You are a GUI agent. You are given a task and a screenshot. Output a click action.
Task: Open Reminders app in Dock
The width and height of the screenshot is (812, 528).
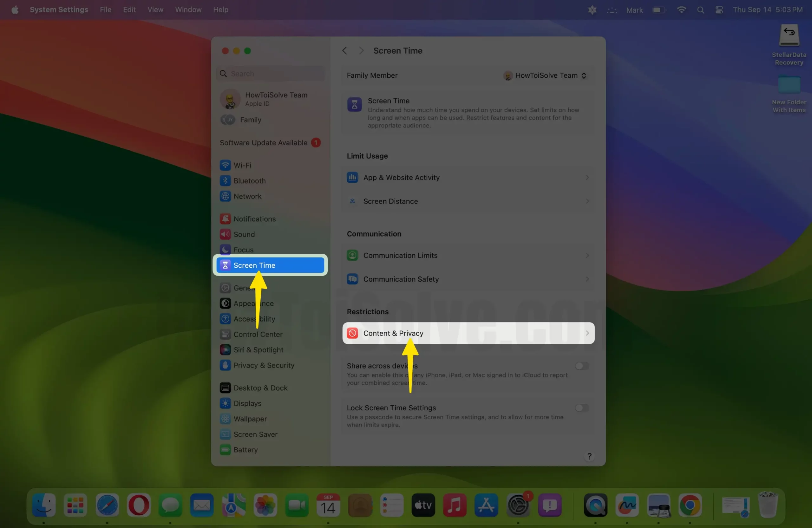pos(391,505)
